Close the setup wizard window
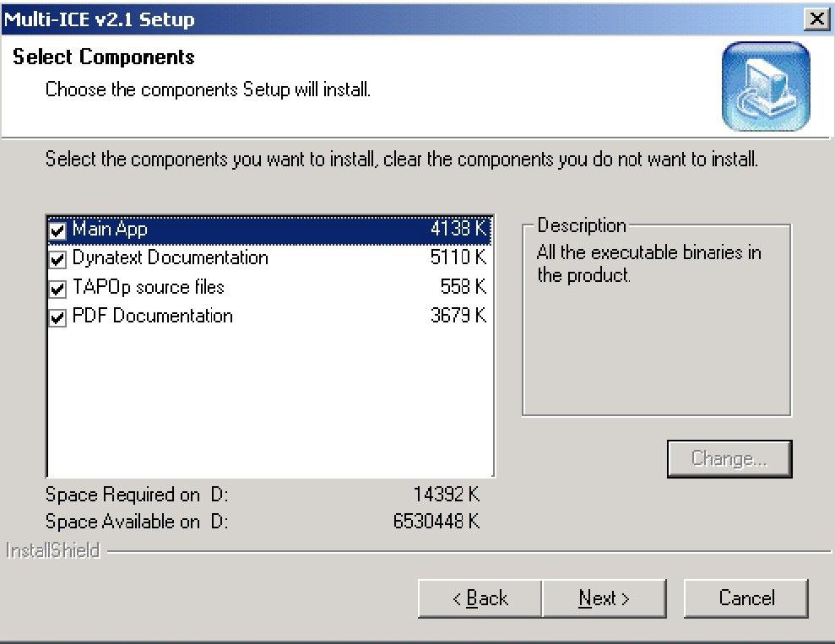The width and height of the screenshot is (835, 644). 816,19
